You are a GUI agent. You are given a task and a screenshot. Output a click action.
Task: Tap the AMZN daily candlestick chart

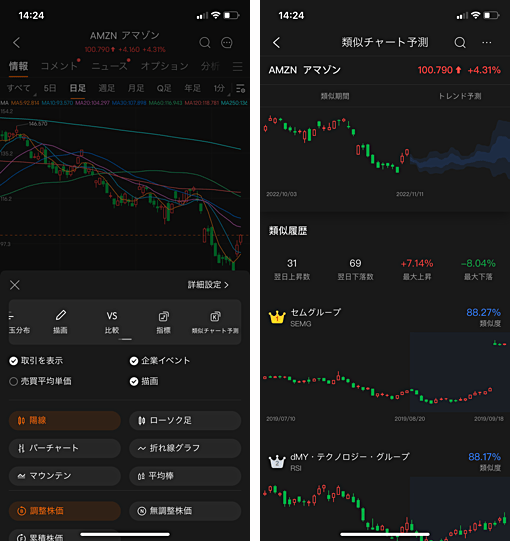124,189
